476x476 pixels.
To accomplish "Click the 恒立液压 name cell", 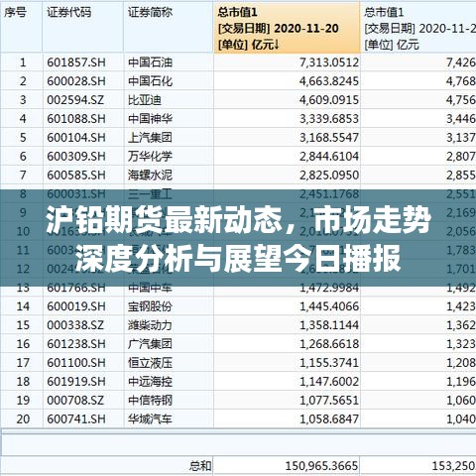I will click(x=150, y=363).
